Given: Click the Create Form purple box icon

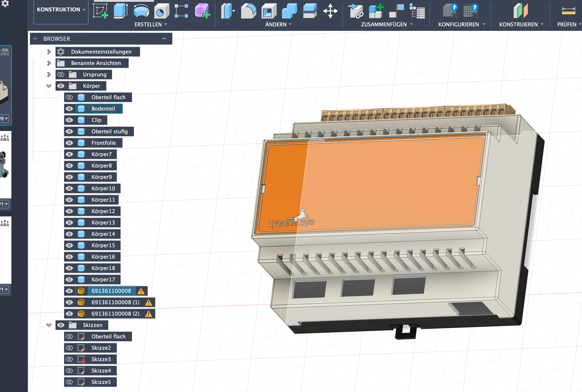Looking at the screenshot, I should 202,11.
